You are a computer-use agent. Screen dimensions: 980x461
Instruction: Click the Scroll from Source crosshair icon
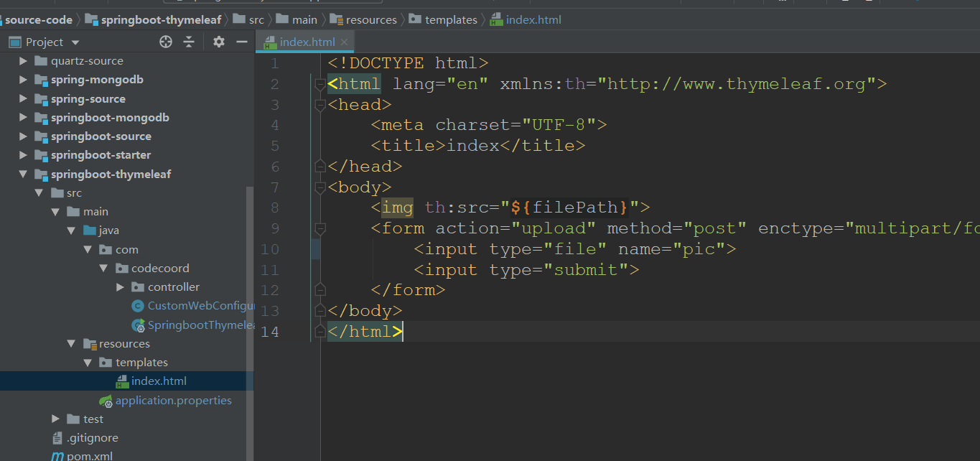pos(165,42)
